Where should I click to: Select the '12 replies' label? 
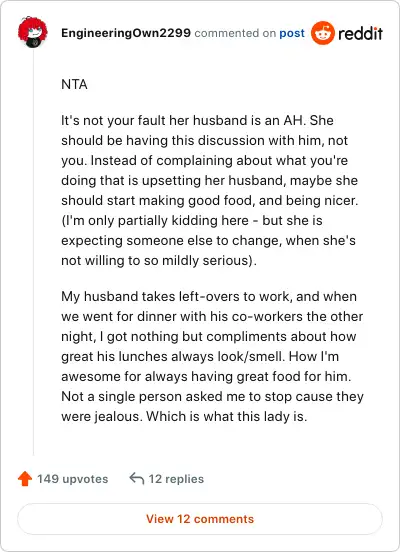coord(176,479)
